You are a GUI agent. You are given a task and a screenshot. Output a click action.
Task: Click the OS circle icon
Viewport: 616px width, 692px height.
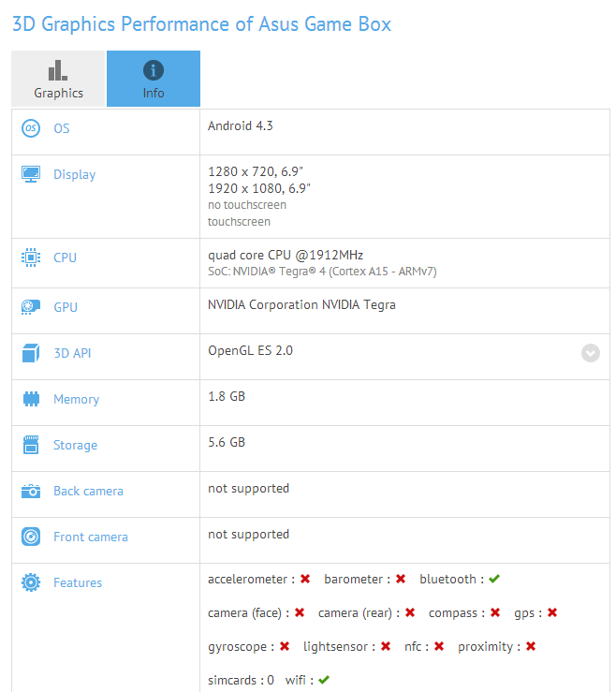click(x=31, y=128)
